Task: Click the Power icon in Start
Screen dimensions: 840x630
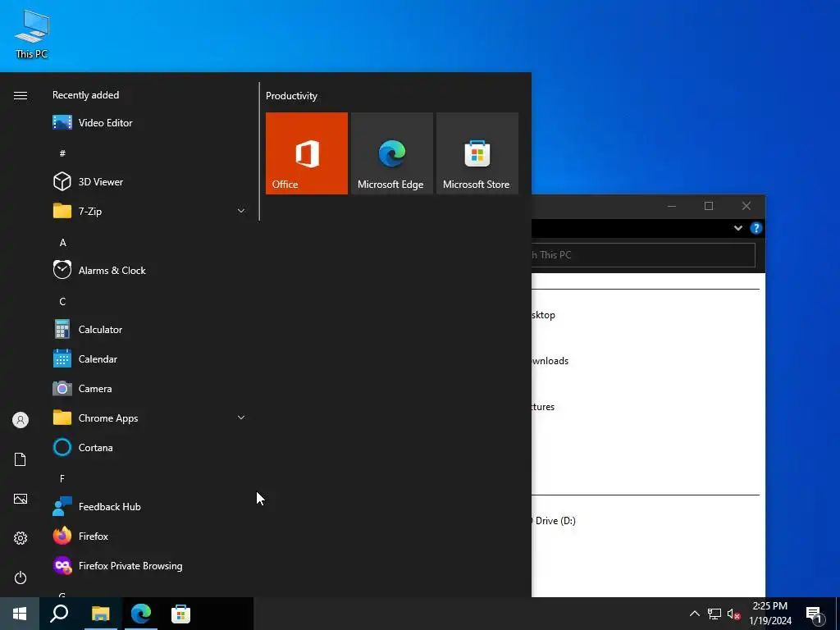Action: [21, 577]
